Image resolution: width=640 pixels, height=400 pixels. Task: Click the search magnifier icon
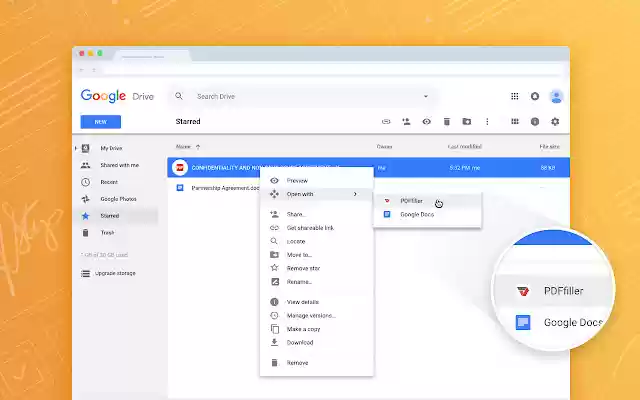pos(179,96)
